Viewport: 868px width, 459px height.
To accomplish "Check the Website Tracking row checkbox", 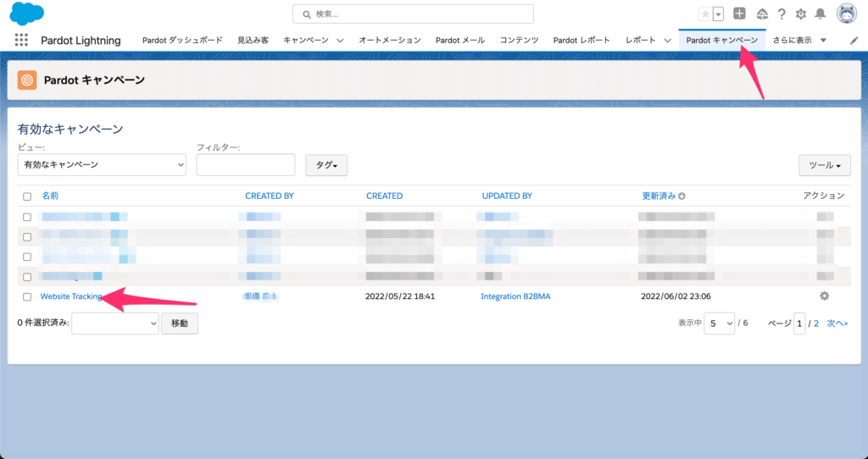I will tap(27, 297).
